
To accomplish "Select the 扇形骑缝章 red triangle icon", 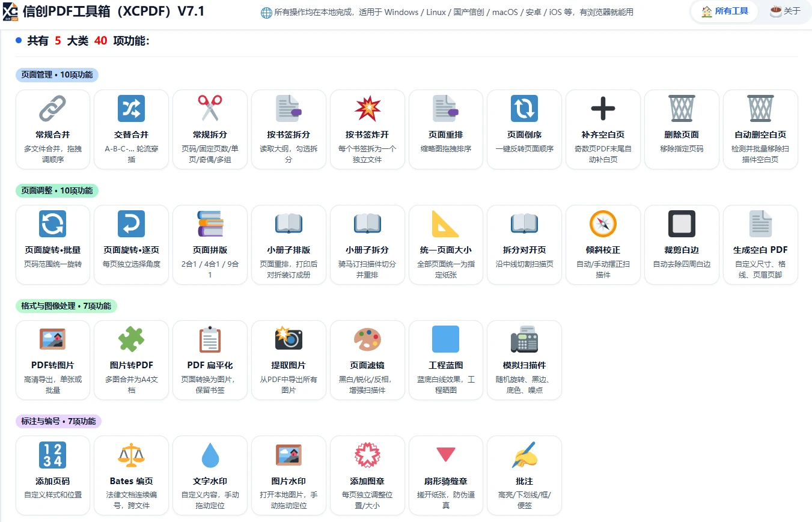I will (x=446, y=455).
